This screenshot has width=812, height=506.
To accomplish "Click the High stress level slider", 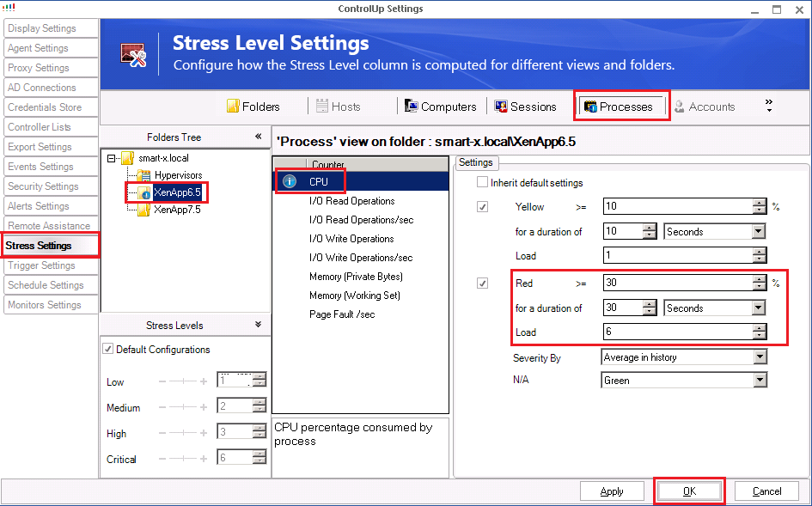I will point(183,433).
